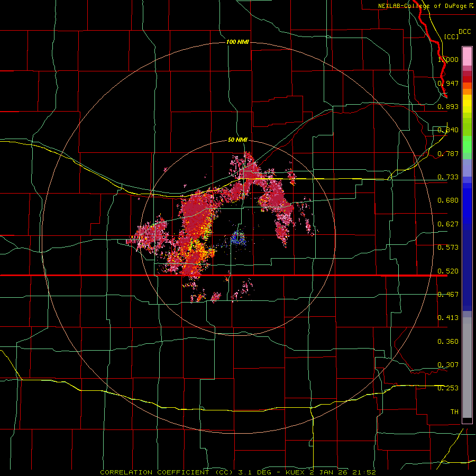The image size is (476, 476).
Task: Click the 0.787 scale value
Action: pos(448,153)
